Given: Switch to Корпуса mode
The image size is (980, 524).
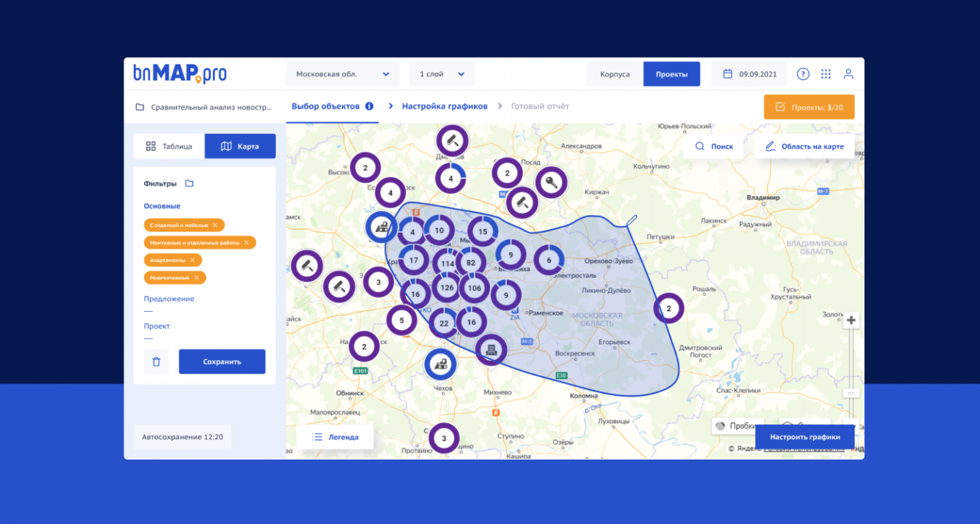Looking at the screenshot, I should click(615, 74).
